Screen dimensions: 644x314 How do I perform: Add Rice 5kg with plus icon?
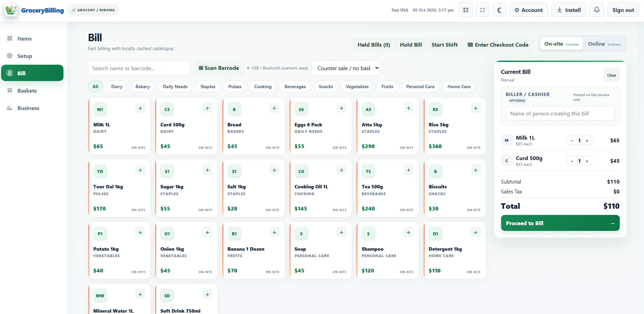[x=475, y=108]
